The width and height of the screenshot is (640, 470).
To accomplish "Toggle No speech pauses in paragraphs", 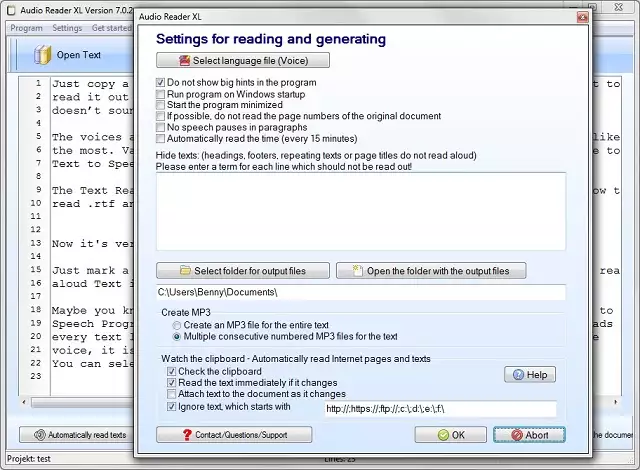I will click(x=161, y=128).
